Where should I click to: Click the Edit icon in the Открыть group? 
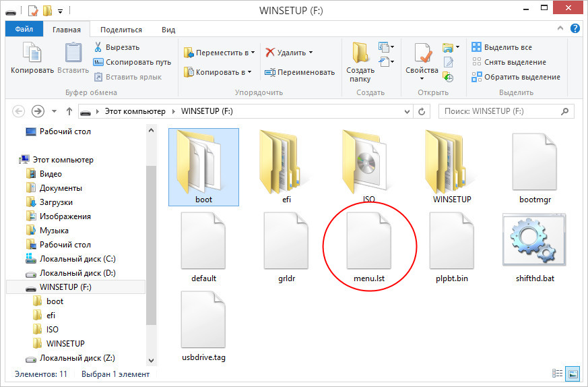coord(449,62)
